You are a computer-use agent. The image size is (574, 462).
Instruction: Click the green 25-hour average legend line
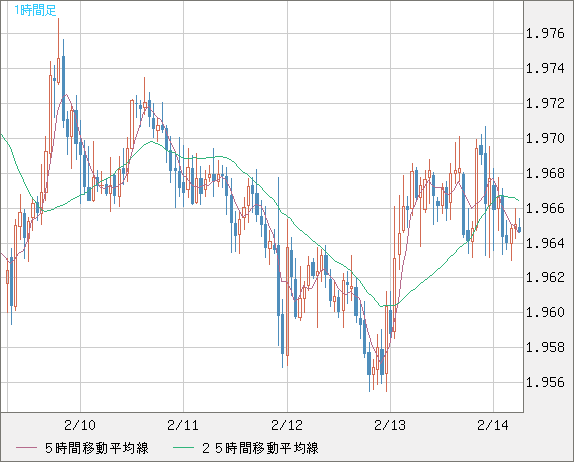(x=183, y=448)
